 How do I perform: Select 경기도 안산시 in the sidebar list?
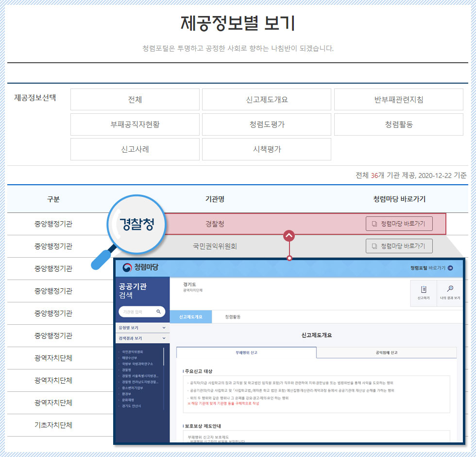pos(132,406)
